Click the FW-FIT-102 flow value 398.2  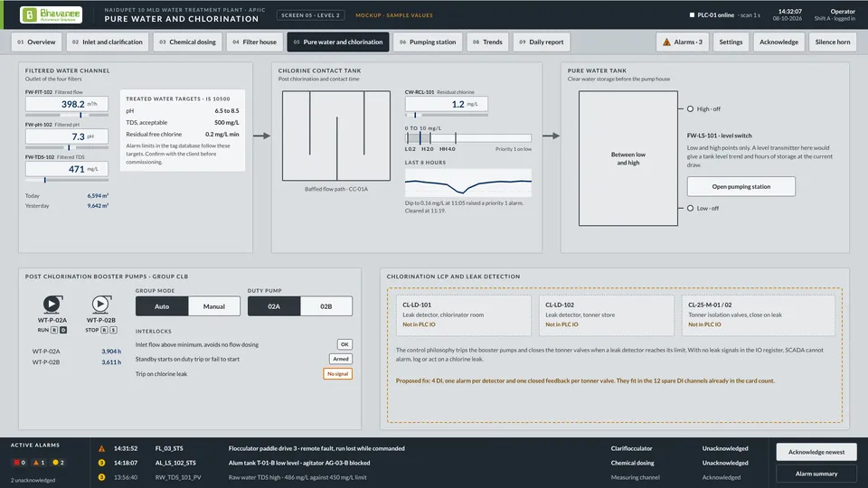tap(67, 104)
